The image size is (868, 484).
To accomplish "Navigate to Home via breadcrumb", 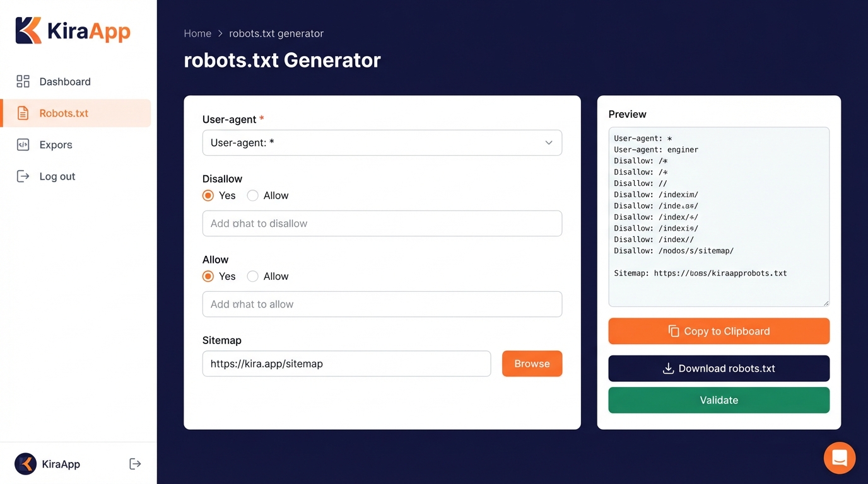I will pos(197,33).
